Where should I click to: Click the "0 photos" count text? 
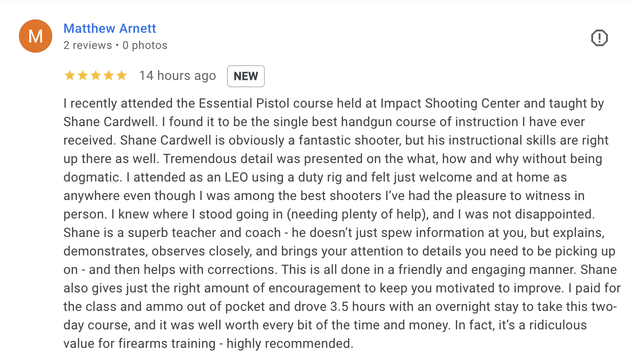[144, 45]
